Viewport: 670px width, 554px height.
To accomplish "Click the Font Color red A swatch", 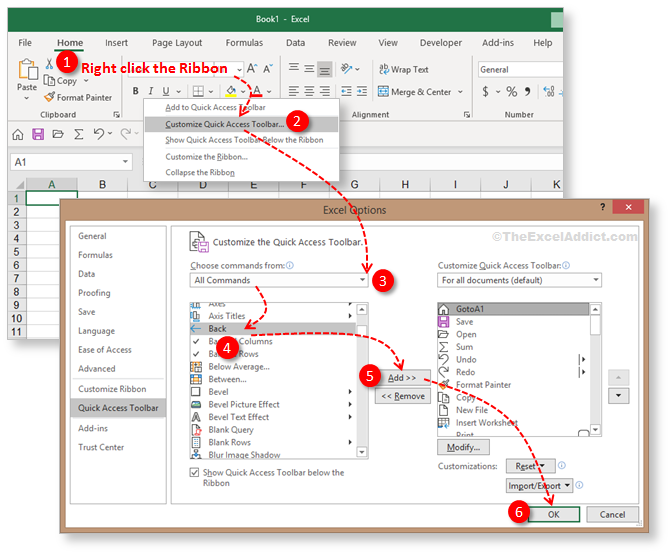I will 257,91.
